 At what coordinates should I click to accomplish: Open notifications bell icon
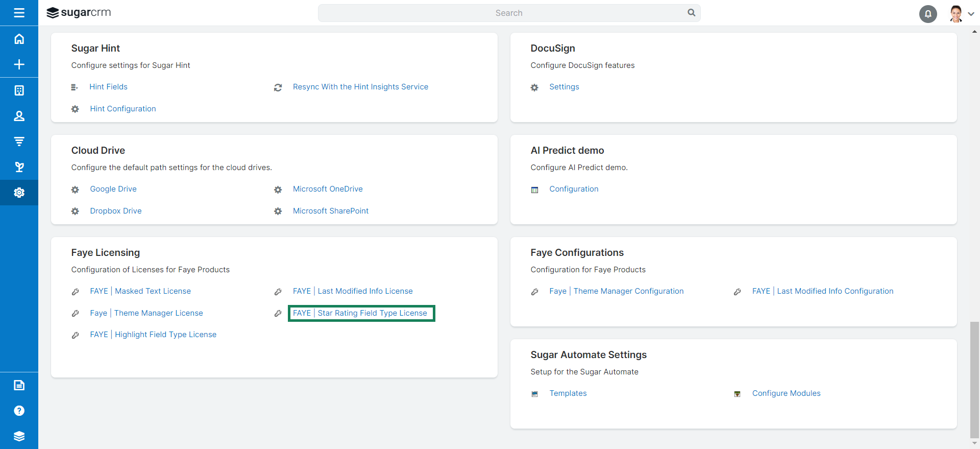pyautogui.click(x=928, y=14)
